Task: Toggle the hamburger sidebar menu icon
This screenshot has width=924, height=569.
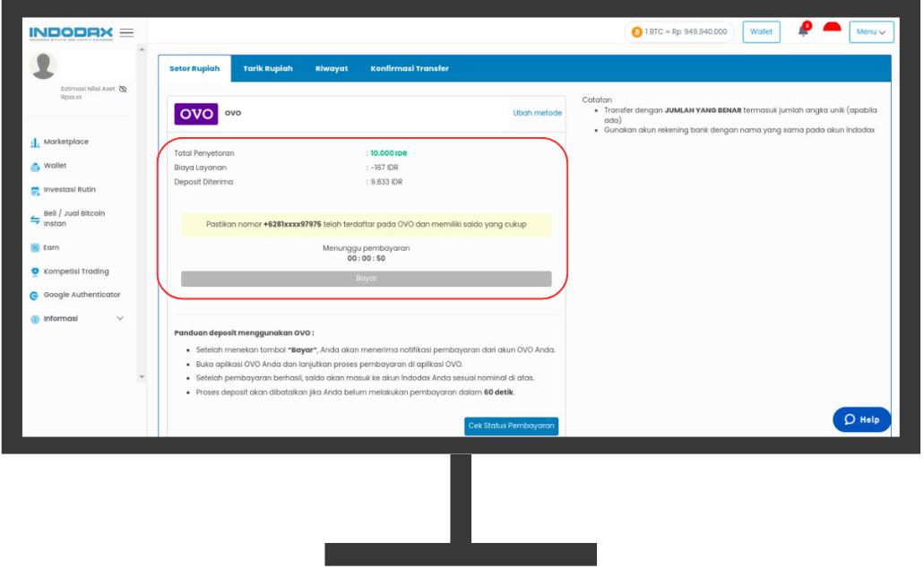Action: [126, 33]
